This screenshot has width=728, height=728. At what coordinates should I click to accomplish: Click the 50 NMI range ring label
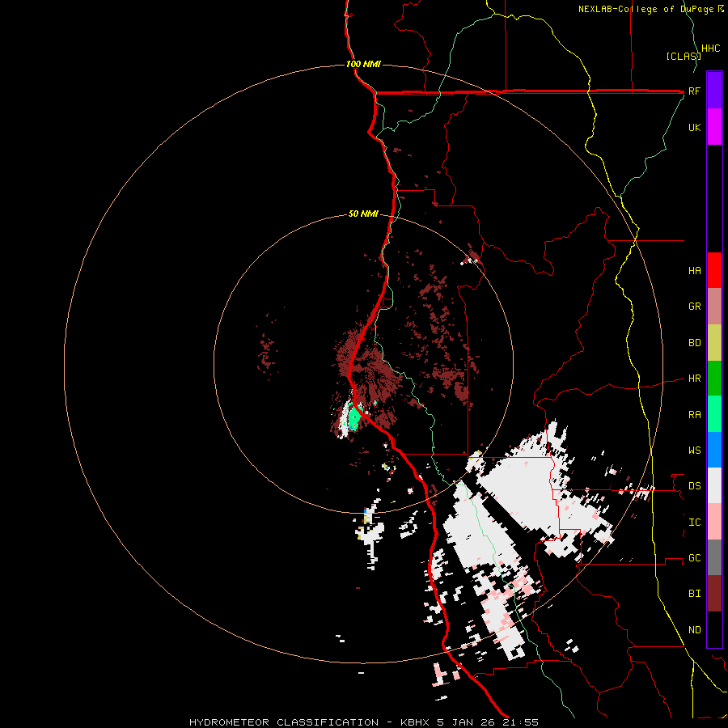pyautogui.click(x=363, y=214)
